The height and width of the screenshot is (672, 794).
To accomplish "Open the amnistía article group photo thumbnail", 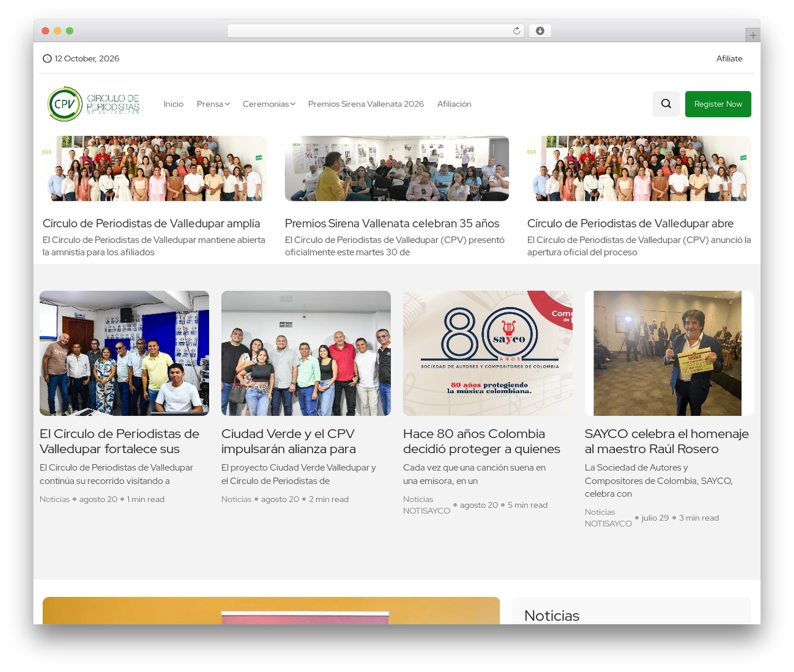I will click(x=154, y=169).
